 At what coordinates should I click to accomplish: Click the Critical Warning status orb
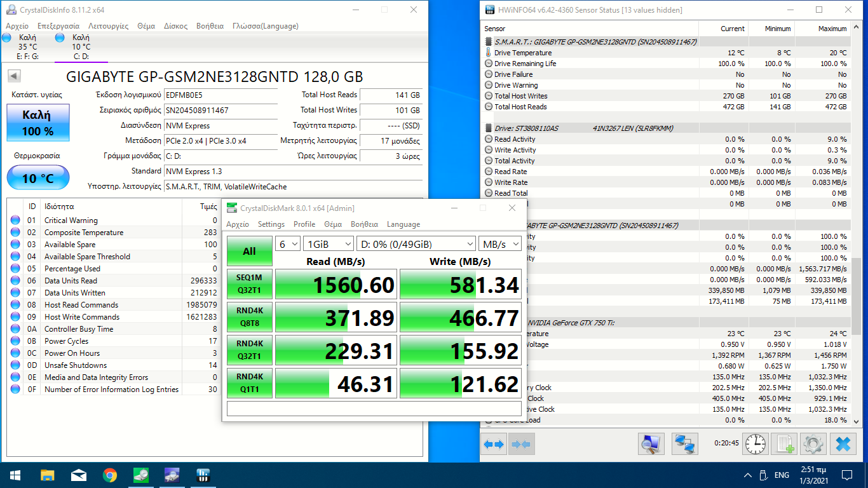tap(15, 220)
